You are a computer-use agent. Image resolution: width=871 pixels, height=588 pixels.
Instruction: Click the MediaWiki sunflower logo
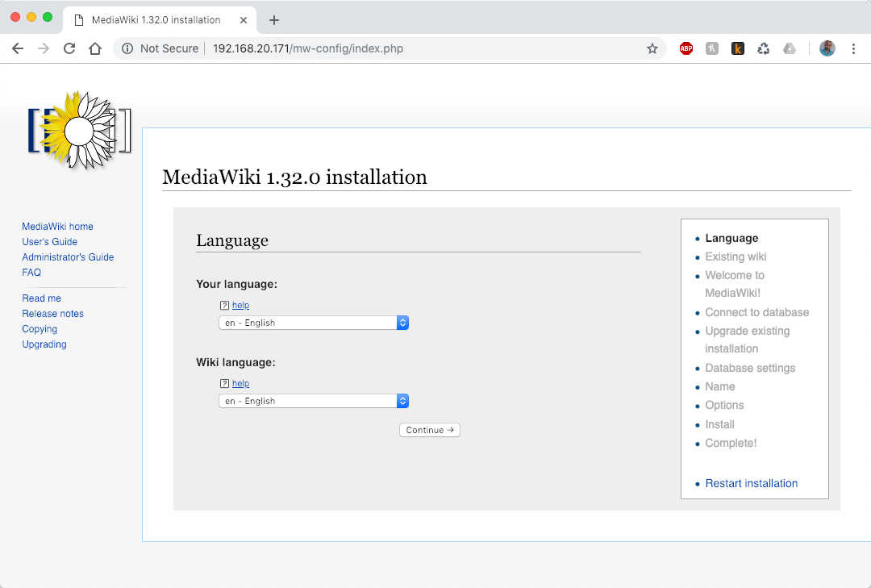79,130
